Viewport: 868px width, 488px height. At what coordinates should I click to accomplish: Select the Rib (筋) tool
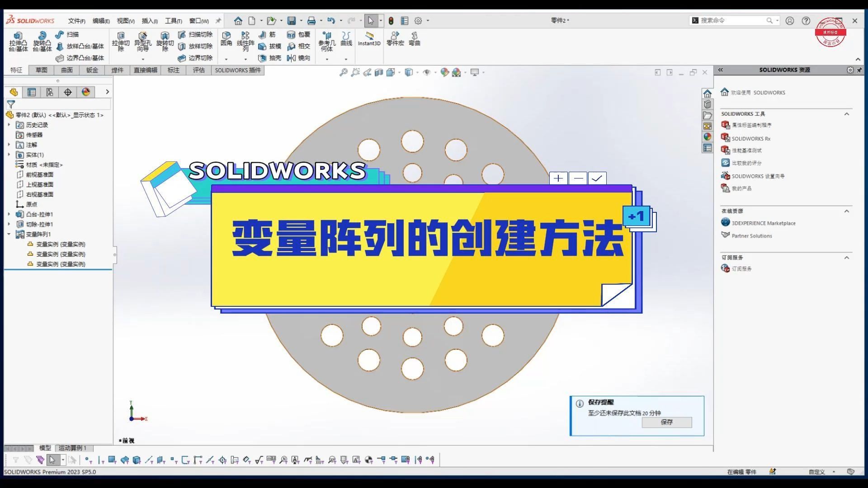pos(267,34)
